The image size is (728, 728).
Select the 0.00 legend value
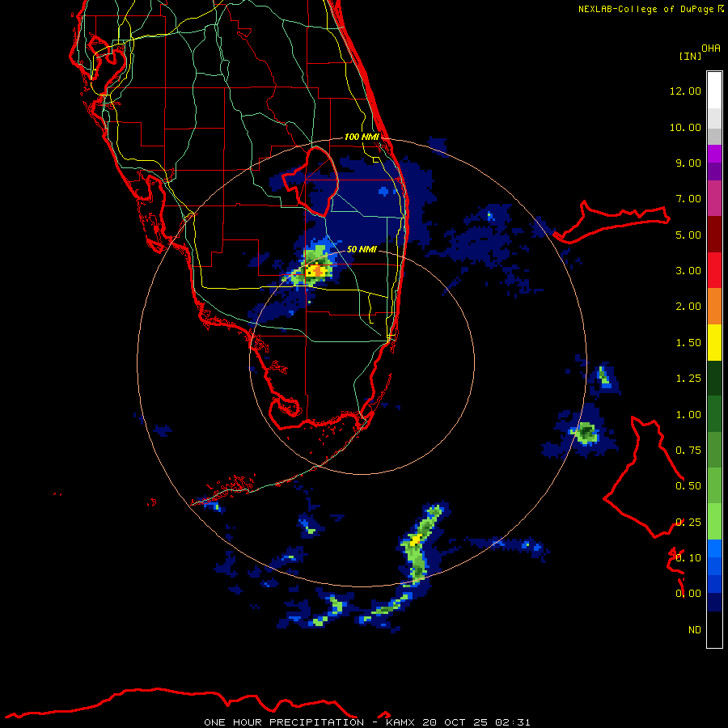tap(688, 594)
